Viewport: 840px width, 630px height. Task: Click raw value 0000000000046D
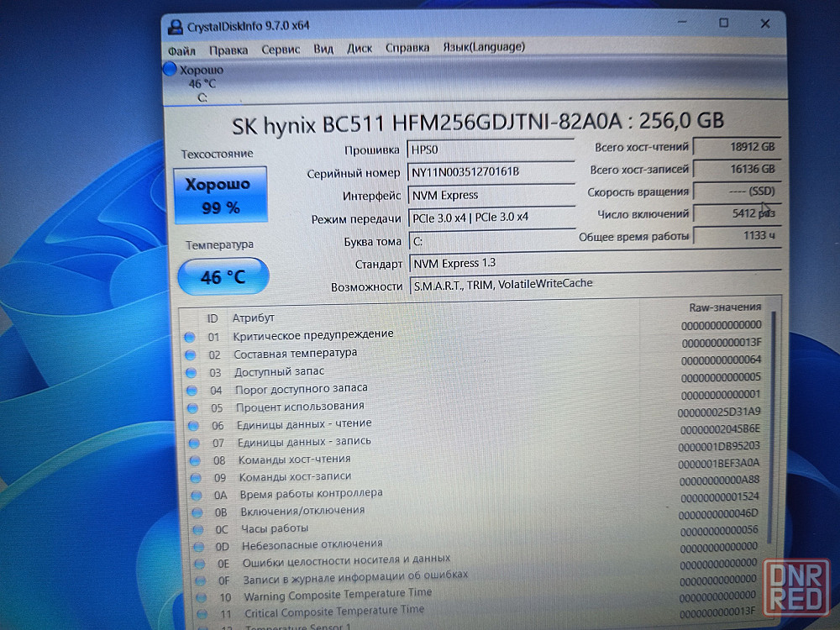pyautogui.click(x=718, y=514)
